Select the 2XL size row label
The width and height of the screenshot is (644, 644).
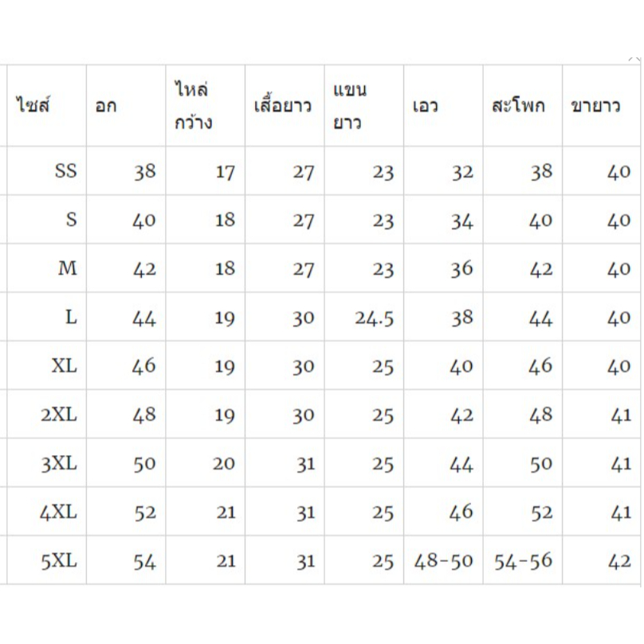coord(59,414)
